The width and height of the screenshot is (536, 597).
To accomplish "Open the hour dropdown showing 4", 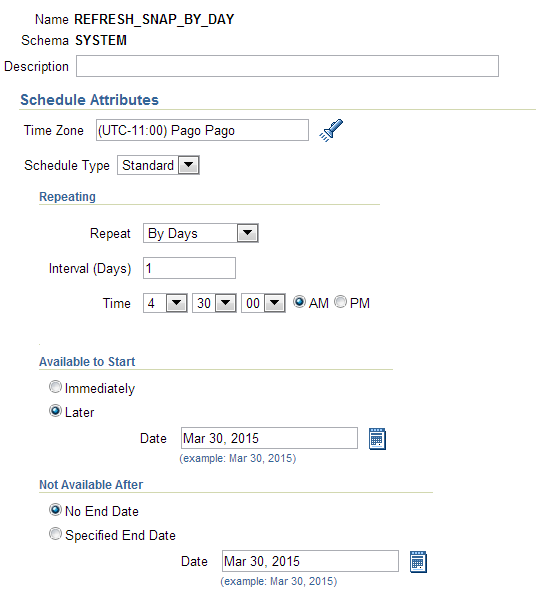I will (x=165, y=303).
